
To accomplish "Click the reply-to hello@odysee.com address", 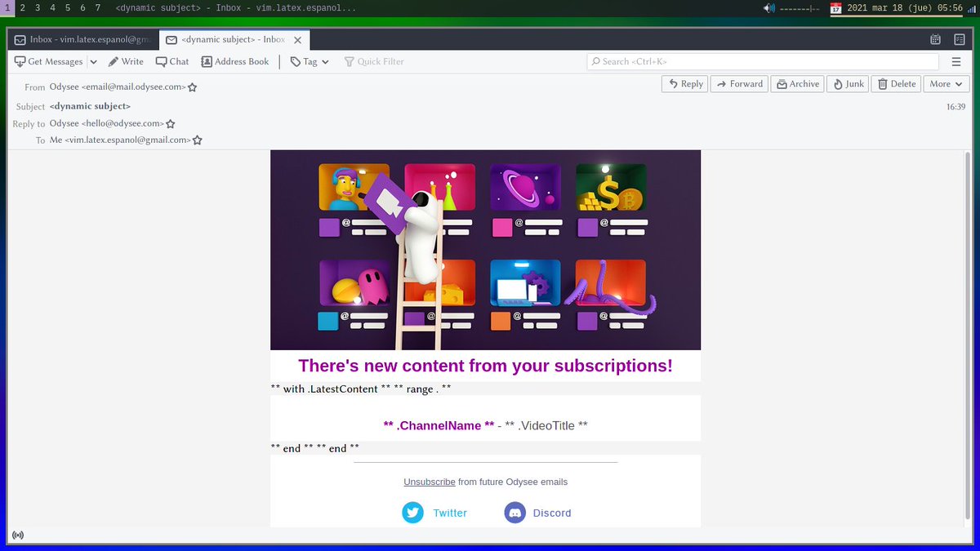I will 107,123.
